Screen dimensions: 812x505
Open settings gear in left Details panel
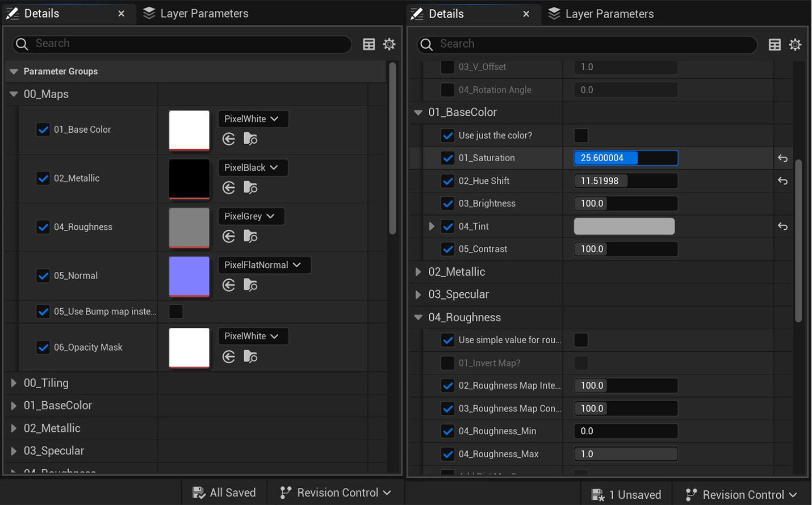(389, 44)
